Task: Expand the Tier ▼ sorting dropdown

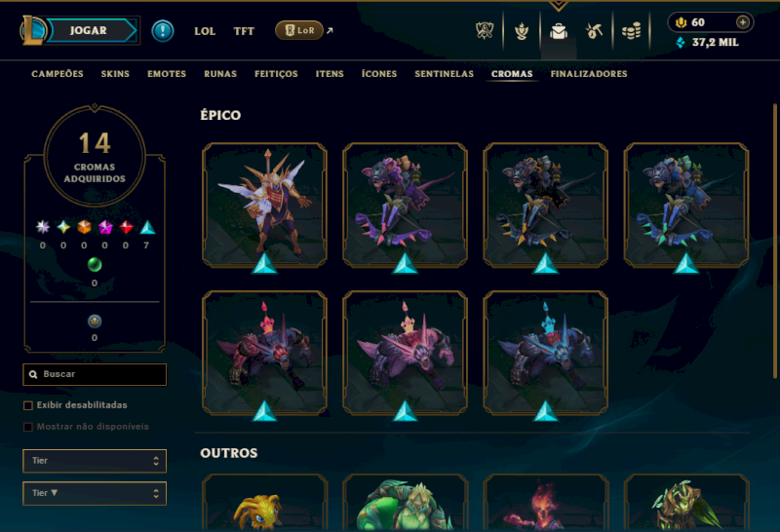Action: tap(95, 493)
